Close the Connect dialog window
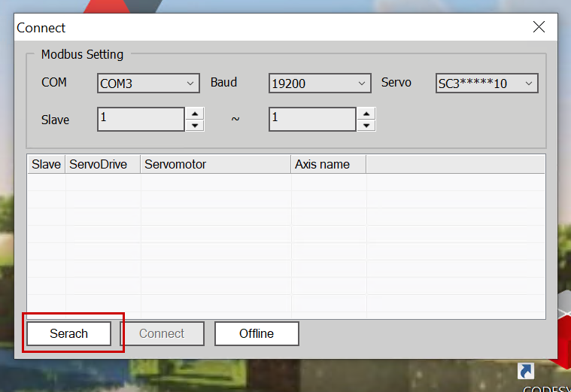This screenshot has height=392, width=571. (x=539, y=28)
